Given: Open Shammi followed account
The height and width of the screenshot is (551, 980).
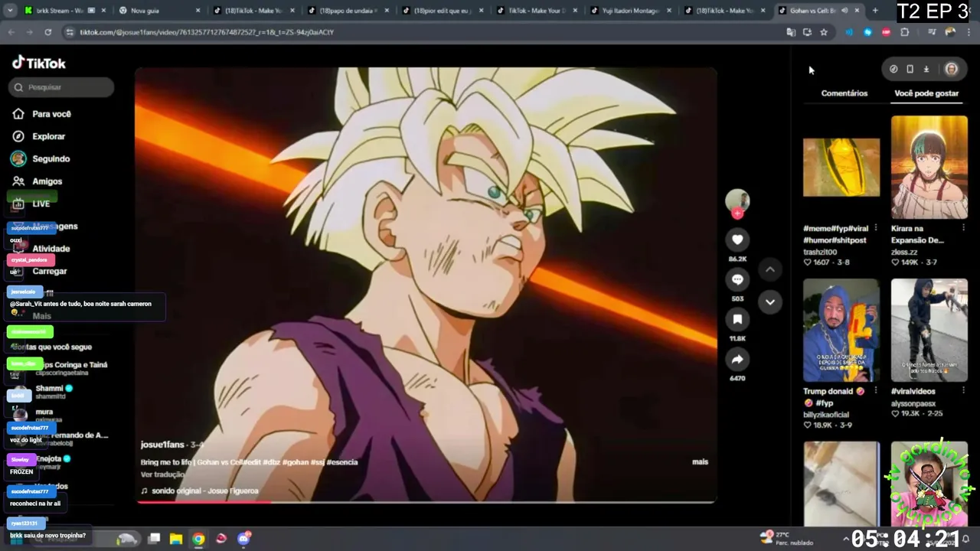Looking at the screenshot, I should 49,389.
